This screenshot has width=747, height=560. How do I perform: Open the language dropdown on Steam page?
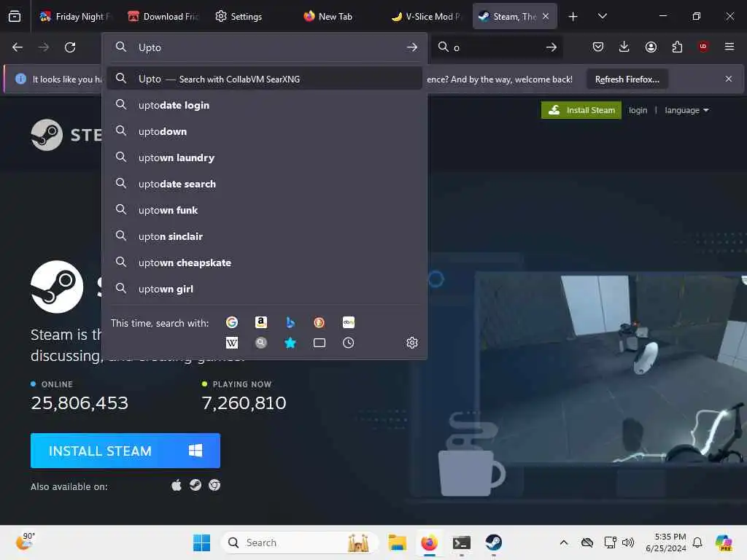pos(686,110)
